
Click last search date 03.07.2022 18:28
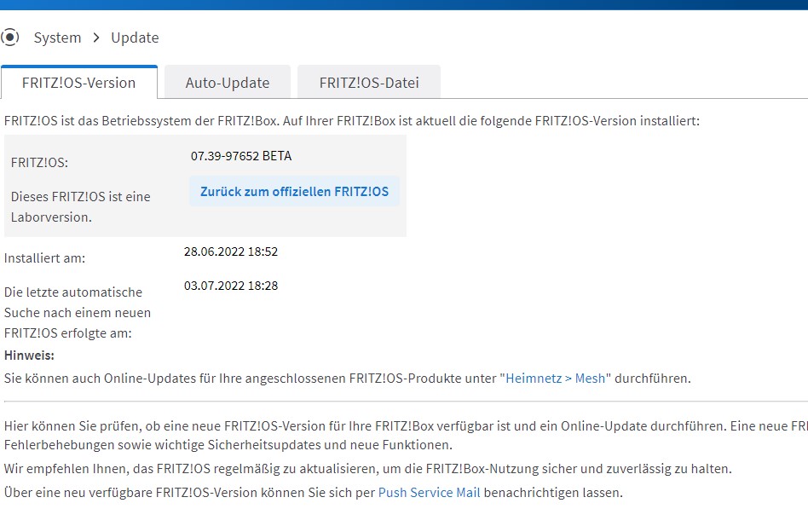point(231,286)
